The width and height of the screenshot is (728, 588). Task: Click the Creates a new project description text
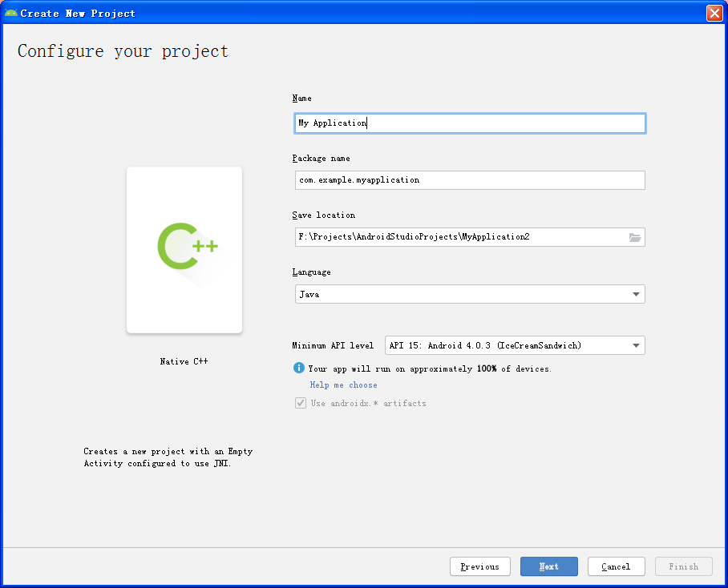pyautogui.click(x=168, y=457)
